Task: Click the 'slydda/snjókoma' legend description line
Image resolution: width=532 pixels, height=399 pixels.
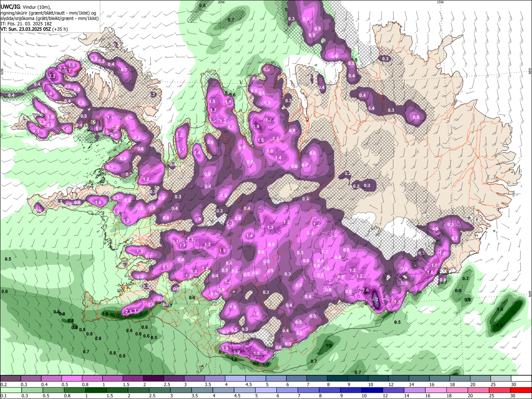Action: tap(49, 18)
